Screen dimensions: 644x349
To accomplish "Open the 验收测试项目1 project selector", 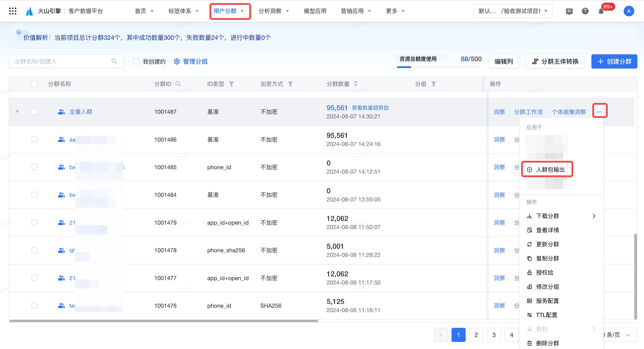I will coord(513,11).
